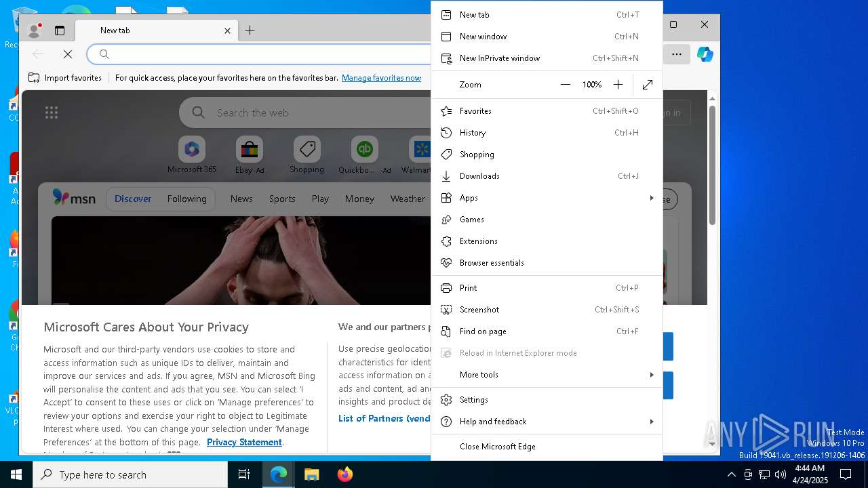Go to Money section

pyautogui.click(x=359, y=199)
